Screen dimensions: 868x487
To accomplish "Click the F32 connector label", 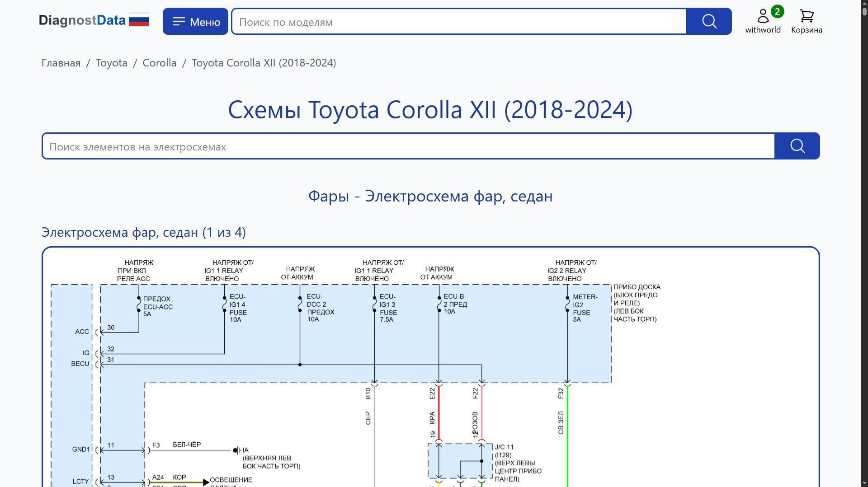I will (561, 393).
